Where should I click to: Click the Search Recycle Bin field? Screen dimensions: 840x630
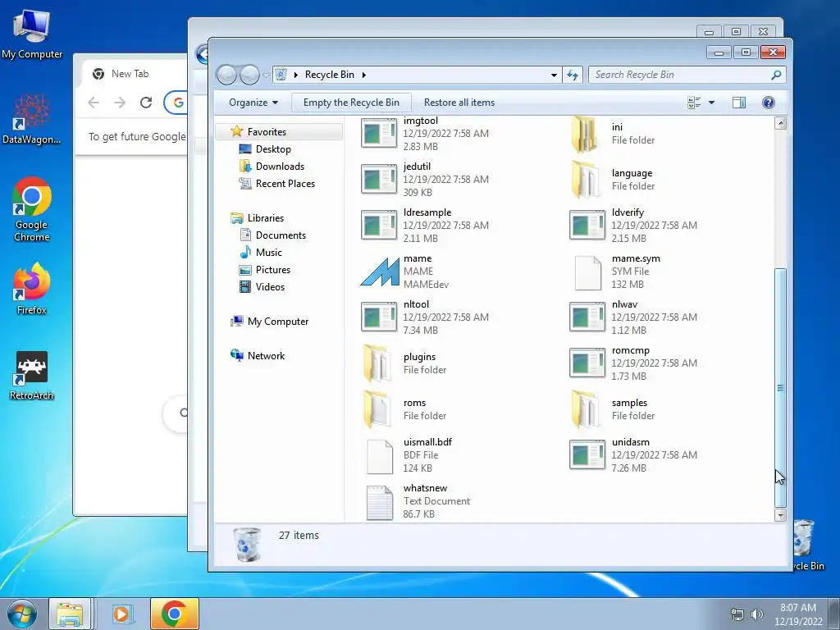point(687,75)
